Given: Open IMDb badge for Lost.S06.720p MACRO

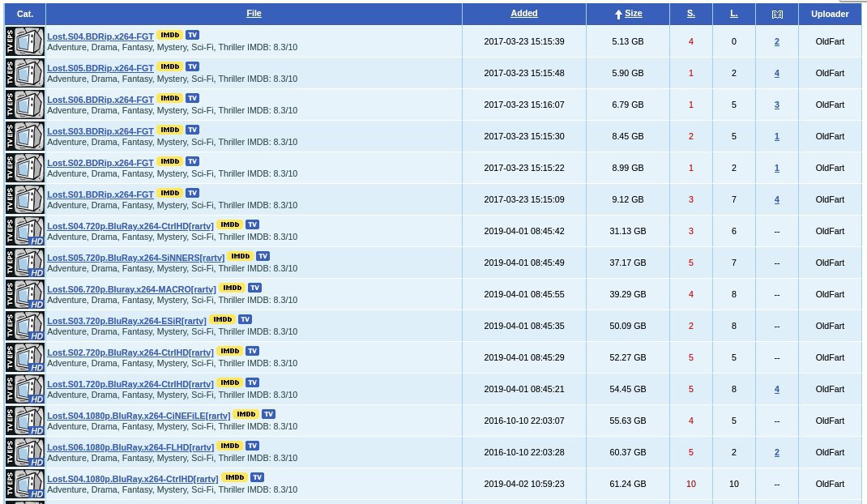Looking at the screenshot, I should point(233,288).
